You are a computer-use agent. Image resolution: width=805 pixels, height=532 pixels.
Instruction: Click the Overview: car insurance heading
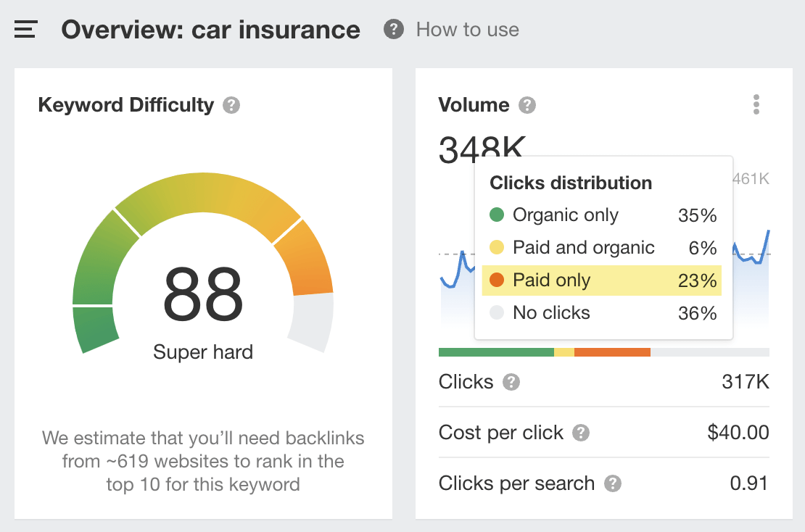(210, 30)
